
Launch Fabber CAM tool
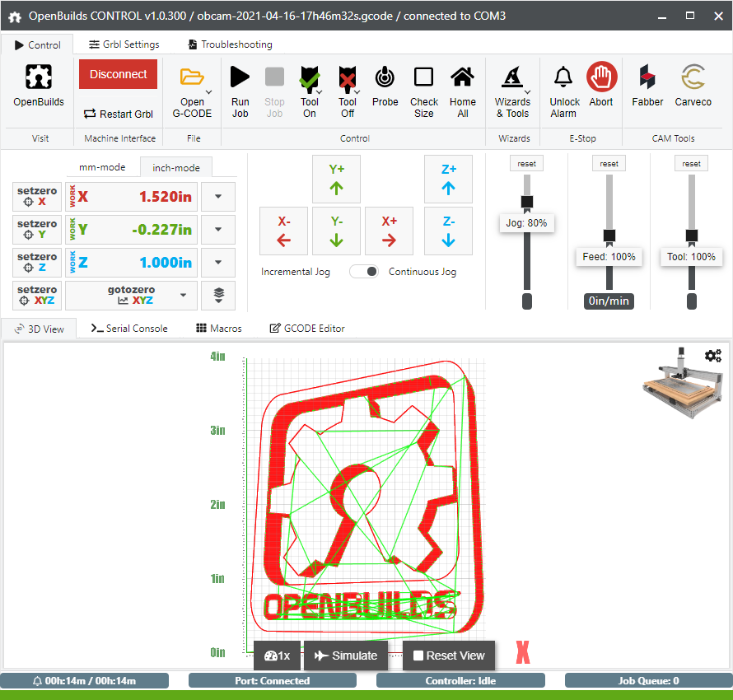647,78
